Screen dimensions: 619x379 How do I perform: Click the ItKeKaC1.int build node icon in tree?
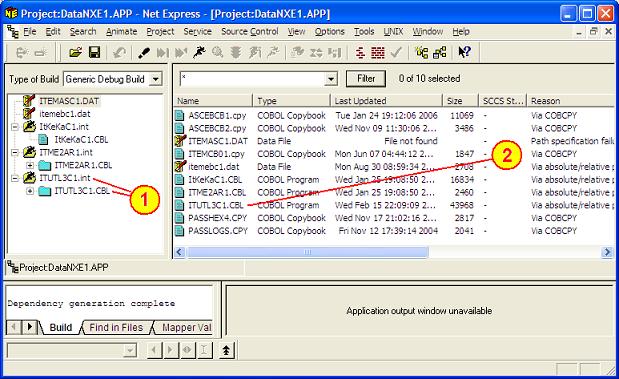click(x=30, y=127)
